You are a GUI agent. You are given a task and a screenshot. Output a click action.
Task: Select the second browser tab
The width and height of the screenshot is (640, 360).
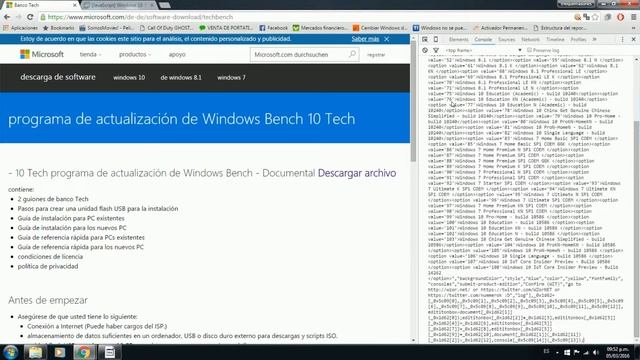[x=118, y=5]
